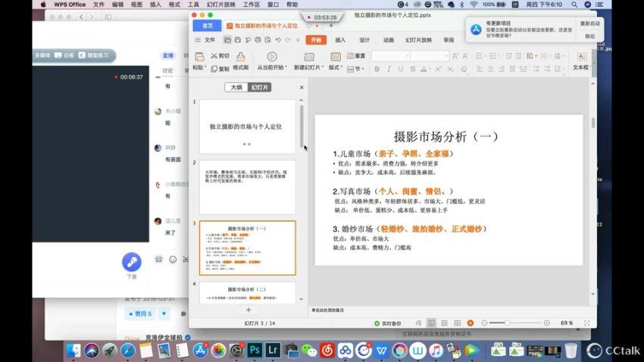Viewport: 644px width, 362px height.
Task: Switch to Normal view in status bar
Action: click(x=431, y=323)
